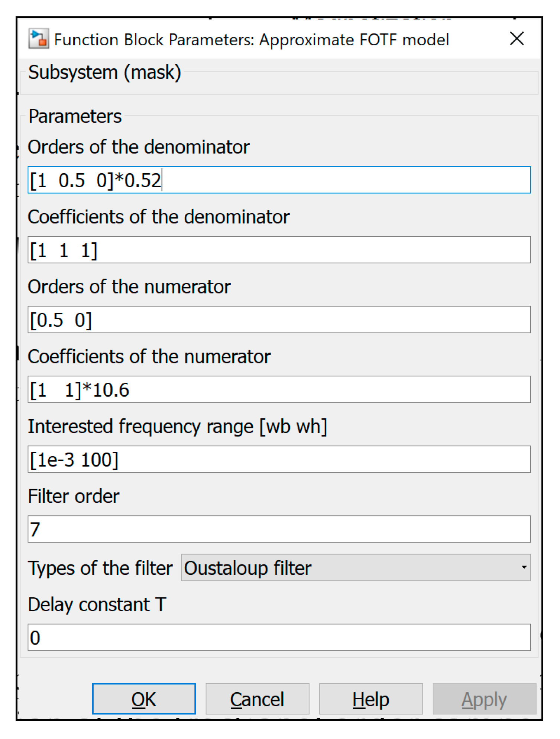Click the Types of the filter label
Image resolution: width=560 pixels, height=739 pixels.
[100, 568]
